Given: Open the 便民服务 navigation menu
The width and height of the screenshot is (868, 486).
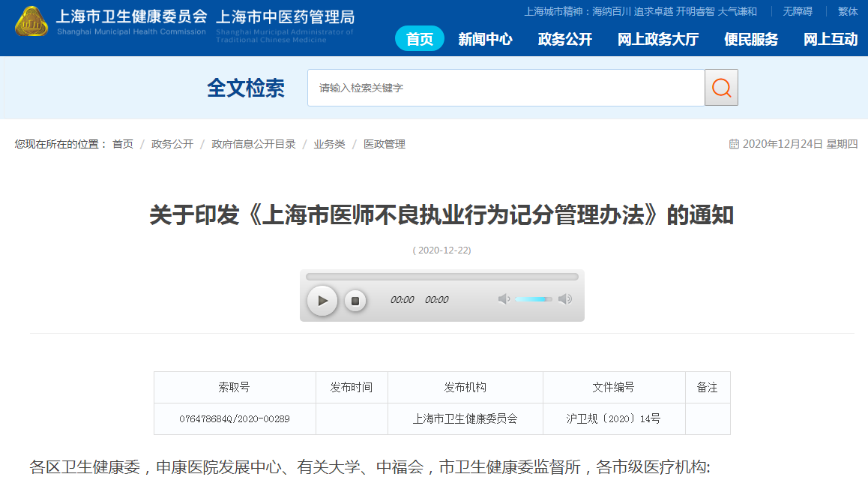Looking at the screenshot, I should [x=750, y=39].
